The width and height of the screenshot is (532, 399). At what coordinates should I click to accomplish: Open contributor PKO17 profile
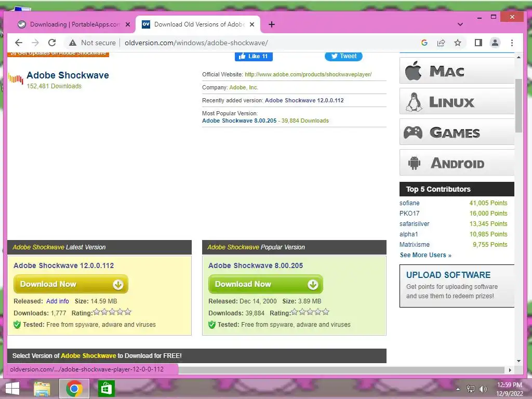tap(409, 214)
